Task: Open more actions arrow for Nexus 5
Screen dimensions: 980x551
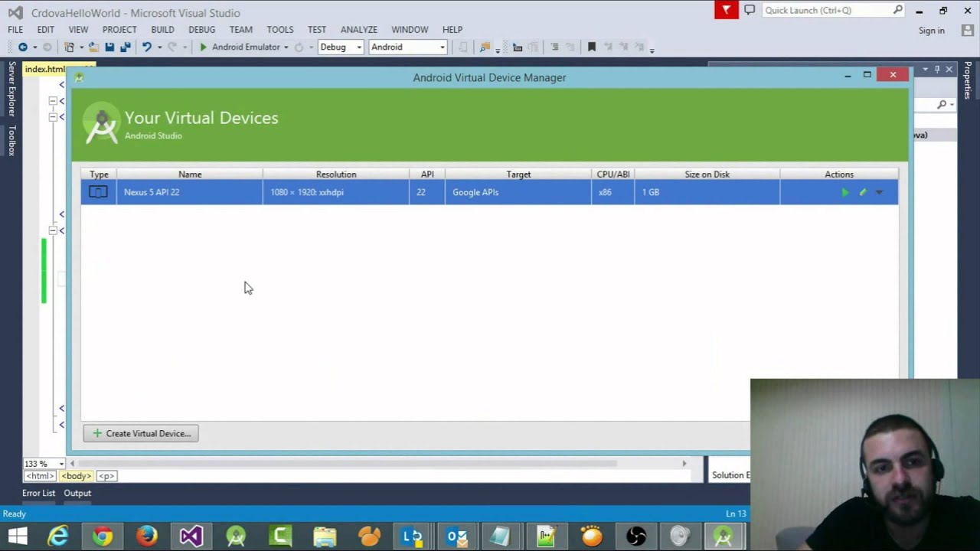Action: [x=879, y=193]
